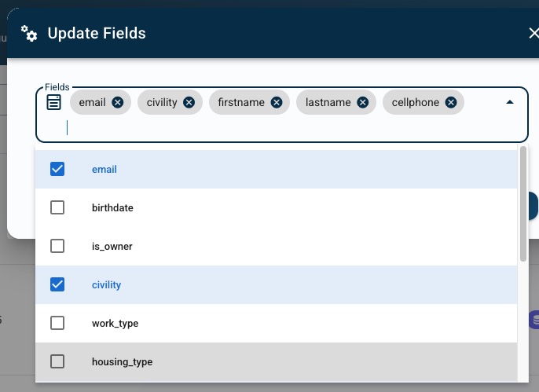The width and height of the screenshot is (539, 392).
Task: Remove the cellphone chip
Action: tap(451, 102)
